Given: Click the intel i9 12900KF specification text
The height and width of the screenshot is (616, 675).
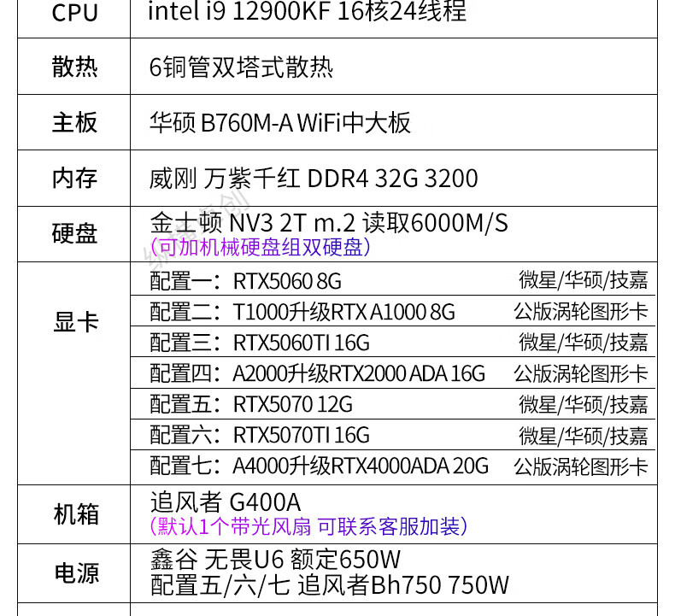Looking at the screenshot, I should [x=307, y=12].
